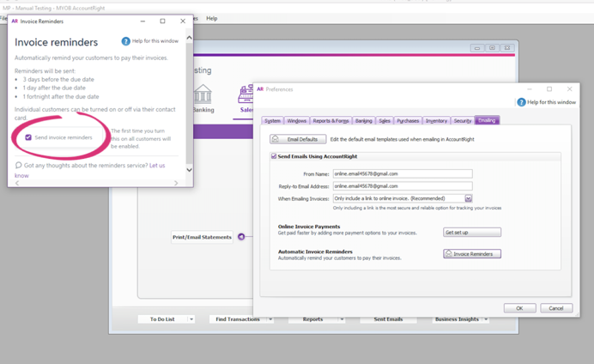Uncheck Send Emails Using AccountRight

(x=274, y=157)
